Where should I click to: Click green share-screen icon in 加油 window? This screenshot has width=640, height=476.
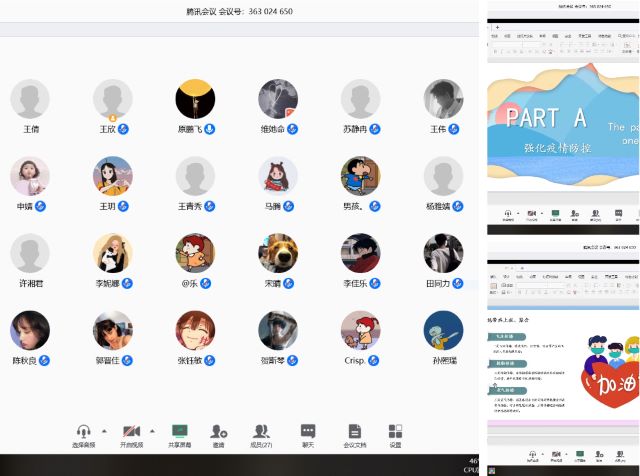point(580,454)
